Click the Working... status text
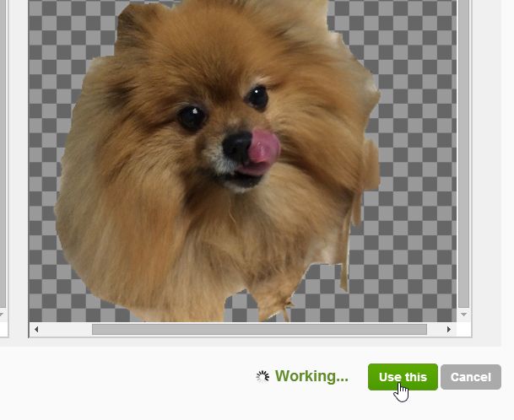Image resolution: width=514 pixels, height=420 pixels. coord(311,376)
